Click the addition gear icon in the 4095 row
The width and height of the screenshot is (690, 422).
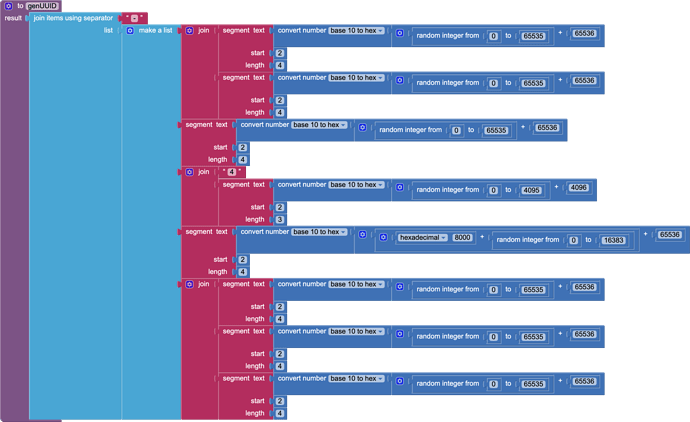(400, 187)
